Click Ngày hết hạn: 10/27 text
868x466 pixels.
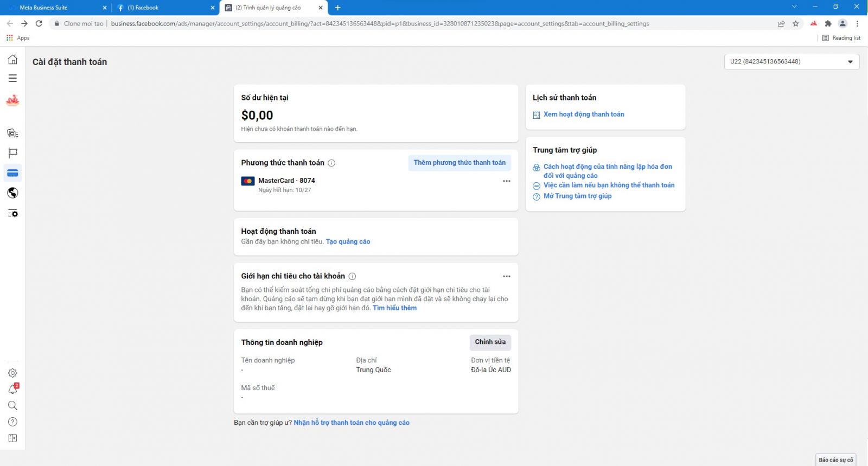[285, 190]
